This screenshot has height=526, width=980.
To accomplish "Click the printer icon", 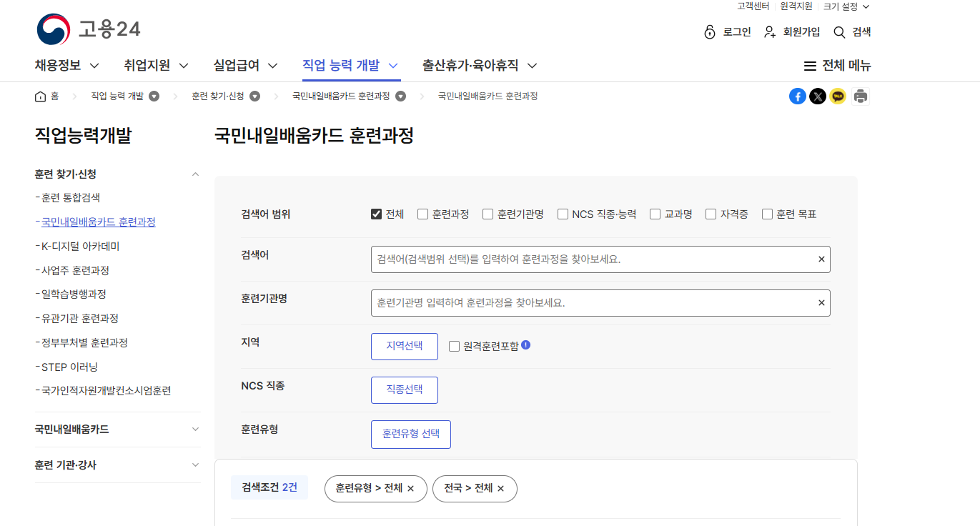I will 861,96.
